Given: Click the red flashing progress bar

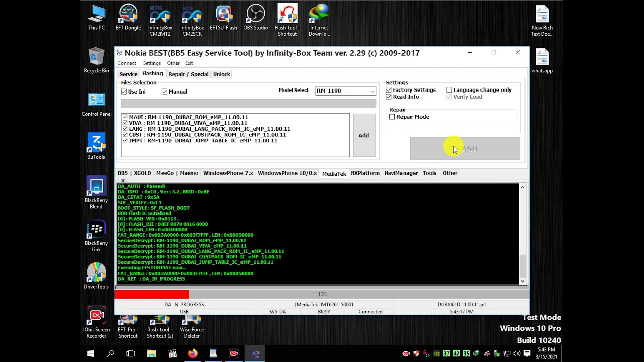Looking at the screenshot, I should (x=321, y=294).
